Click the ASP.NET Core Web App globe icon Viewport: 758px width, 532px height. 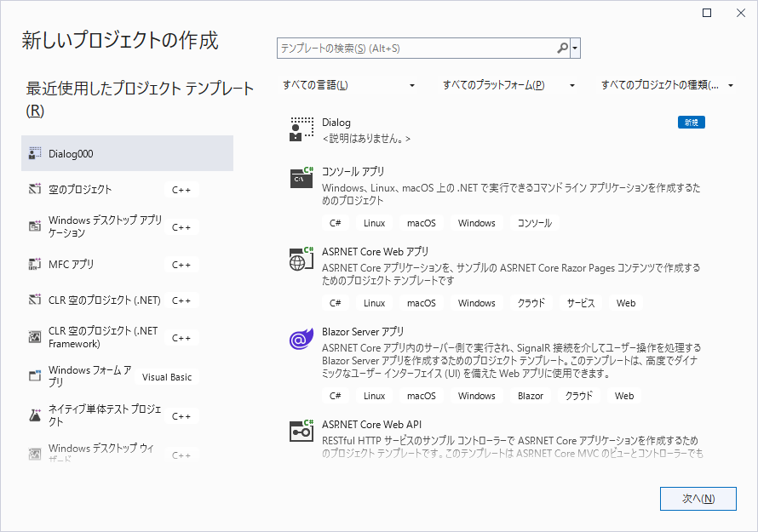tap(301, 258)
